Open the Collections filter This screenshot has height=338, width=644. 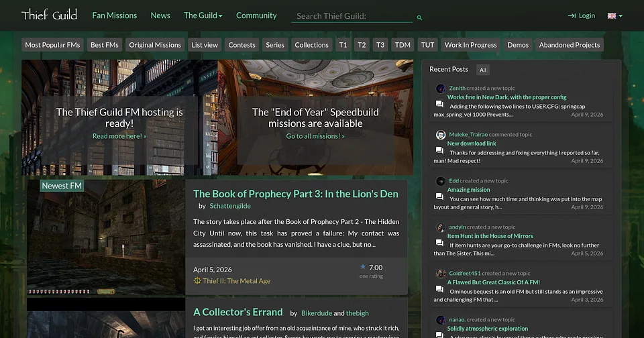[311, 45]
